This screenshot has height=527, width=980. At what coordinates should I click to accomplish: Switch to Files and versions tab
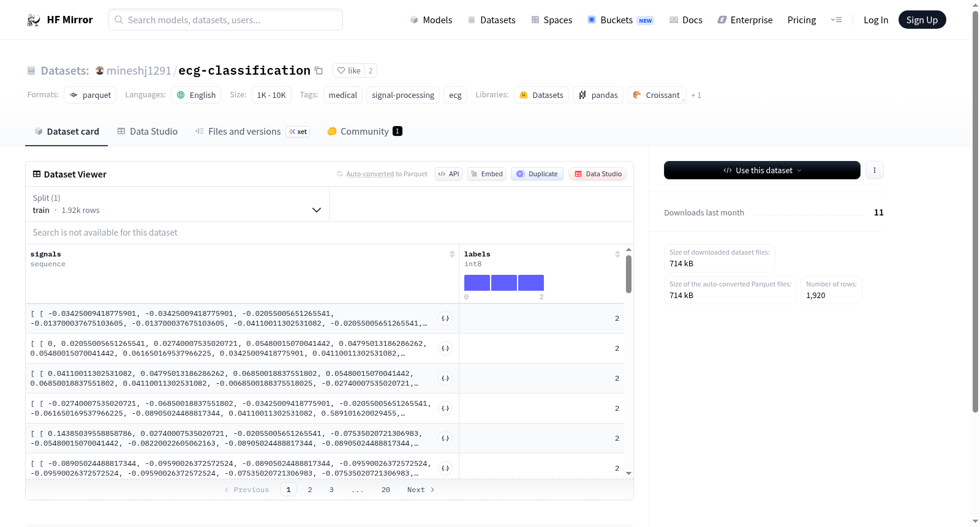[x=252, y=131]
